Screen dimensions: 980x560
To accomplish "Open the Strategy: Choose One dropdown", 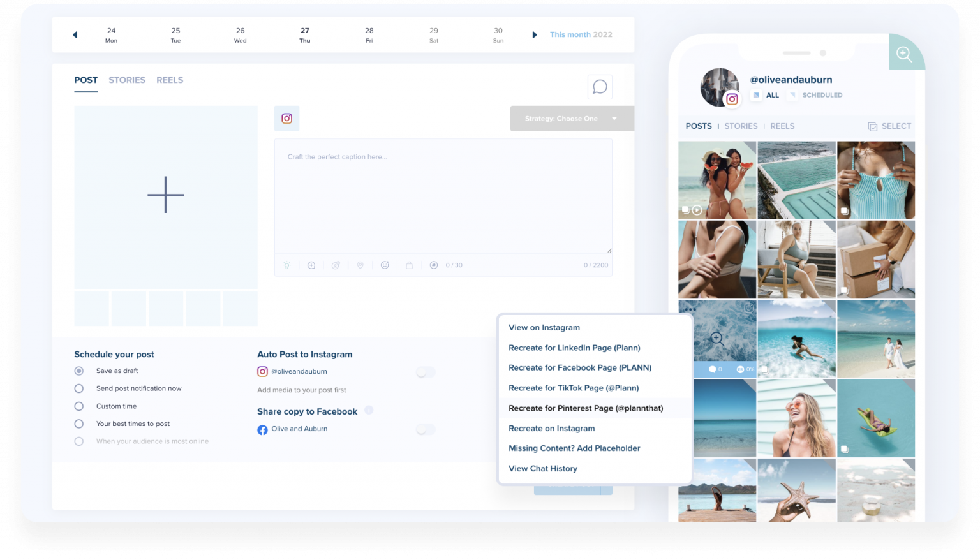I will click(572, 119).
